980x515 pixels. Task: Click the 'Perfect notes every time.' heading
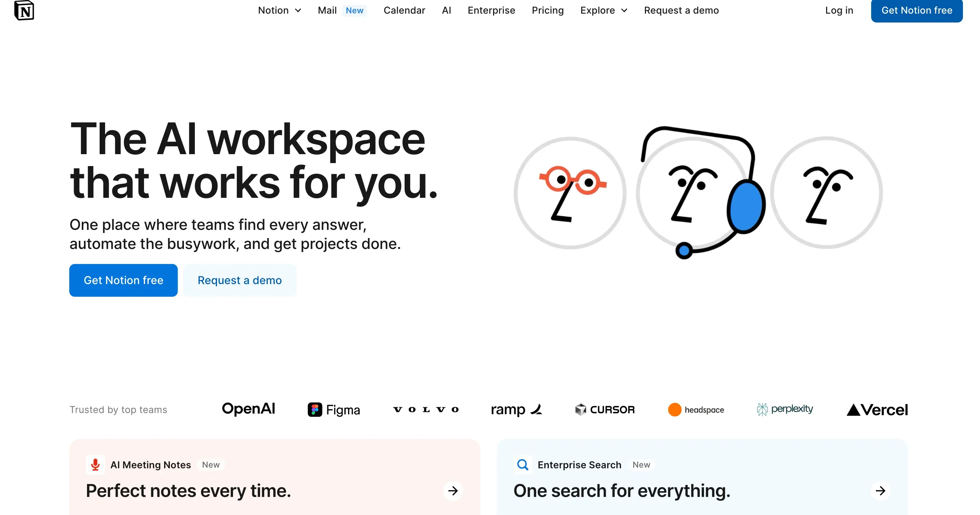pos(188,491)
